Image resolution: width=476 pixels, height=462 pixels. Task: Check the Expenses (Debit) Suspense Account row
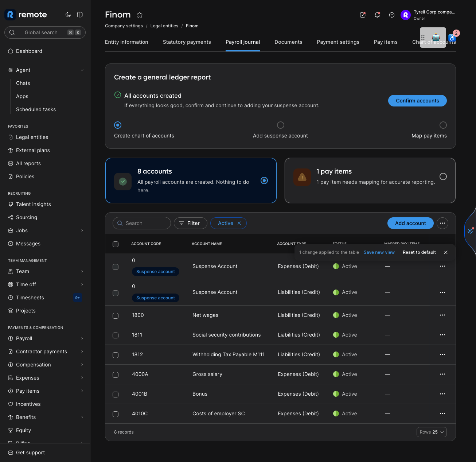pyautogui.click(x=116, y=267)
